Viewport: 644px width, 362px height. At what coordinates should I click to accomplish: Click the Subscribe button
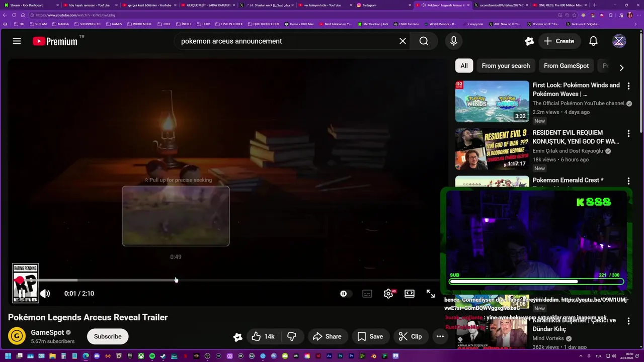tap(108, 336)
